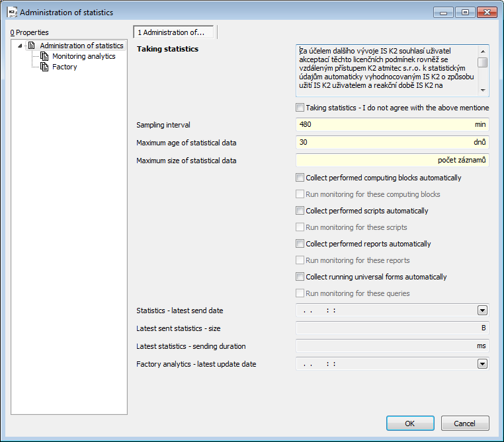Image resolution: width=504 pixels, height=442 pixels.
Task: Click the license text scrollbar up arrow
Action: click(x=483, y=52)
